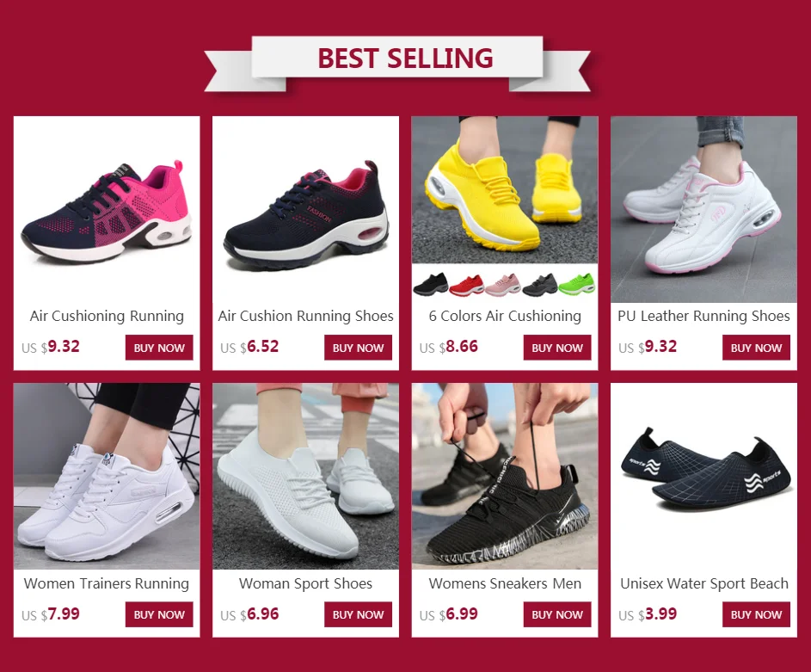Open the yellow sneakers product photo
This screenshot has width=811, height=672.
pyautogui.click(x=505, y=190)
